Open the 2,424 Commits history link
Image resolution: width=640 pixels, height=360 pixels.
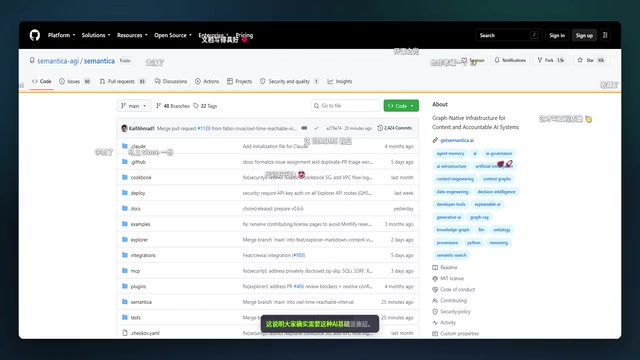click(395, 128)
